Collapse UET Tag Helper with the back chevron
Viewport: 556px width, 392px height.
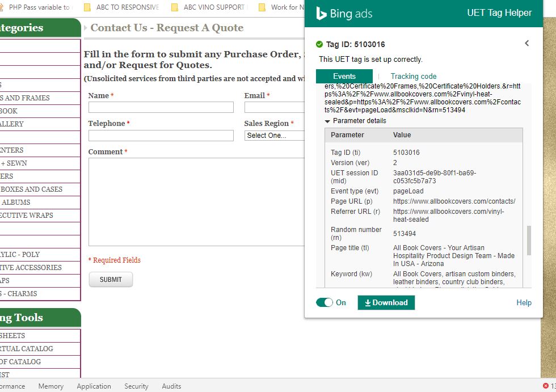527,43
